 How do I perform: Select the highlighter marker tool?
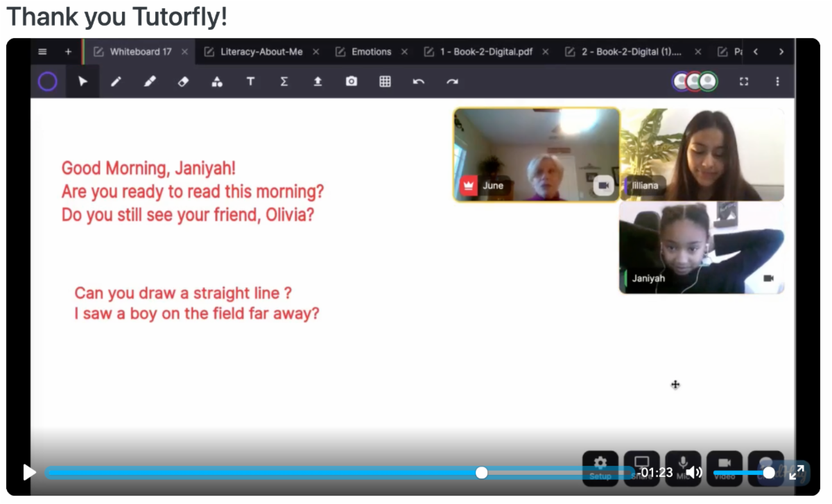point(149,82)
